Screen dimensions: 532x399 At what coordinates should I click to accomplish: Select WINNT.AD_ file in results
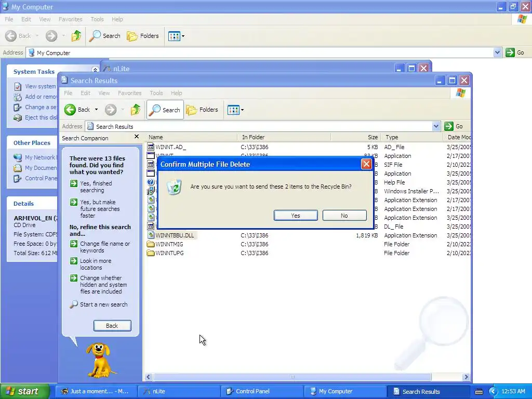click(x=170, y=147)
